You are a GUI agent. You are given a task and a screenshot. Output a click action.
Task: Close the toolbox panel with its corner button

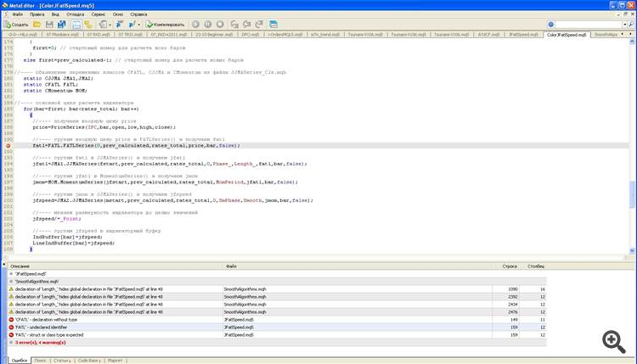tap(4, 265)
